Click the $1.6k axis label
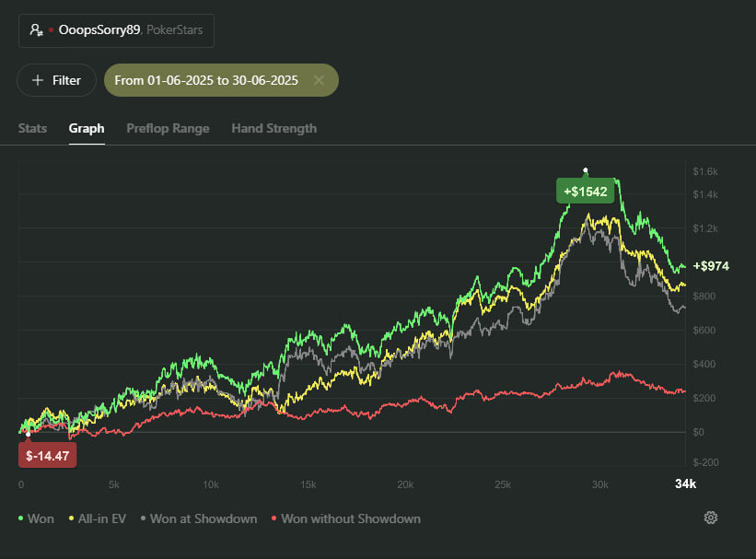 coord(705,171)
